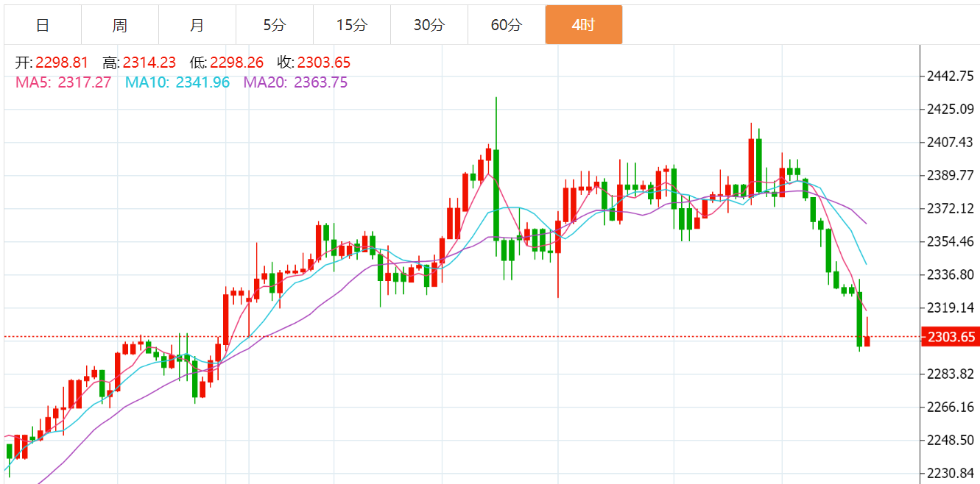Viewport: 980px width, 484px height.
Task: Click the low price 2298.26
Action: [x=237, y=63]
